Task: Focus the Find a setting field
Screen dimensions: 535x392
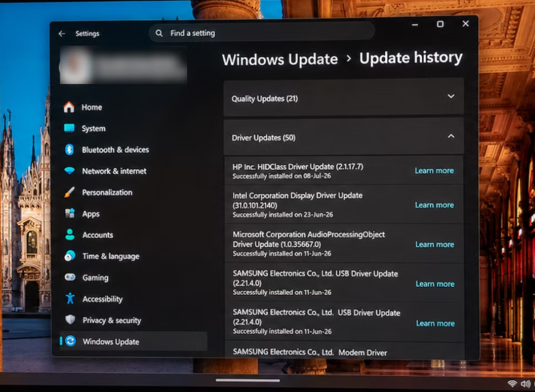Action: click(262, 33)
